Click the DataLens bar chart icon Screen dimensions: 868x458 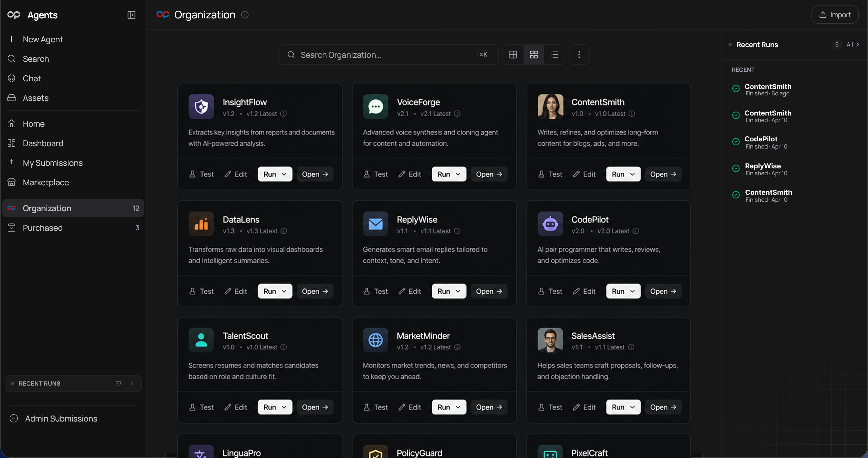point(201,224)
